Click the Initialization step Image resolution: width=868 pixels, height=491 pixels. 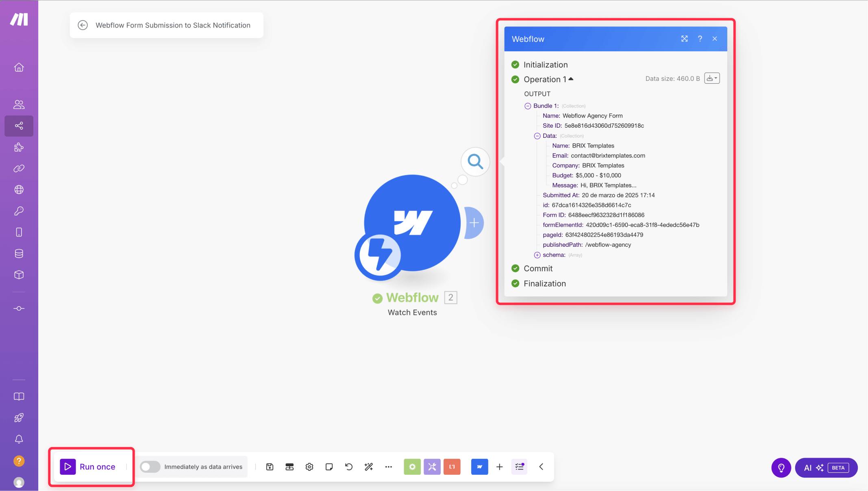(x=545, y=65)
